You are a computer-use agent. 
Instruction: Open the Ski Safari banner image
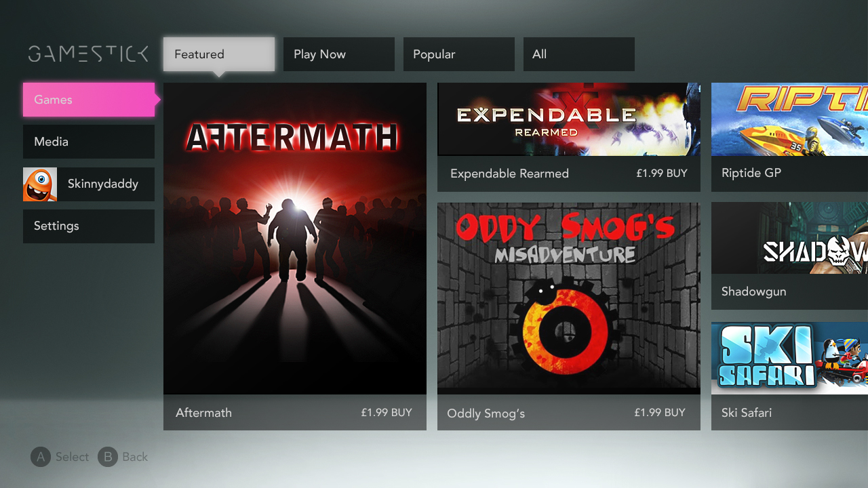(x=789, y=358)
